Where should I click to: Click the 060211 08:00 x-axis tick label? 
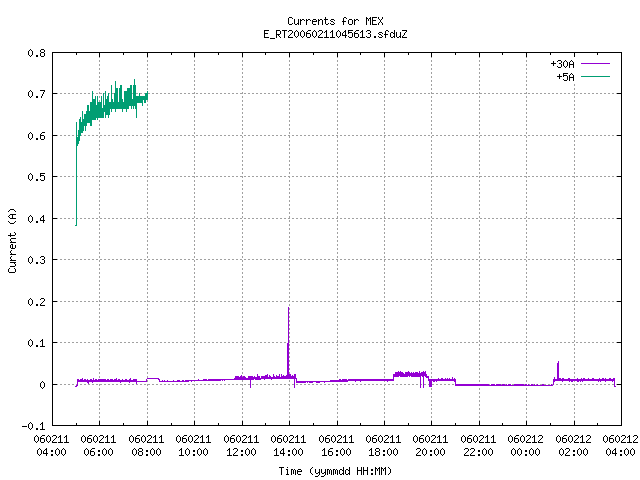146,446
